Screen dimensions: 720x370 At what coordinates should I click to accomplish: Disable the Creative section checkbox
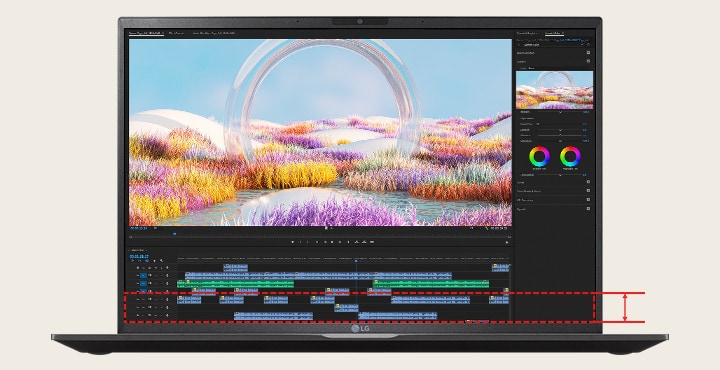point(588,61)
